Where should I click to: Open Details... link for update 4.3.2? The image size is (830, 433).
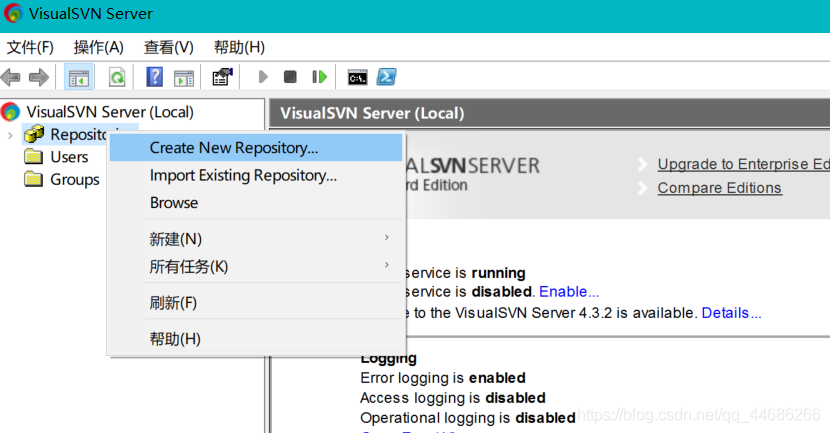[x=732, y=313]
